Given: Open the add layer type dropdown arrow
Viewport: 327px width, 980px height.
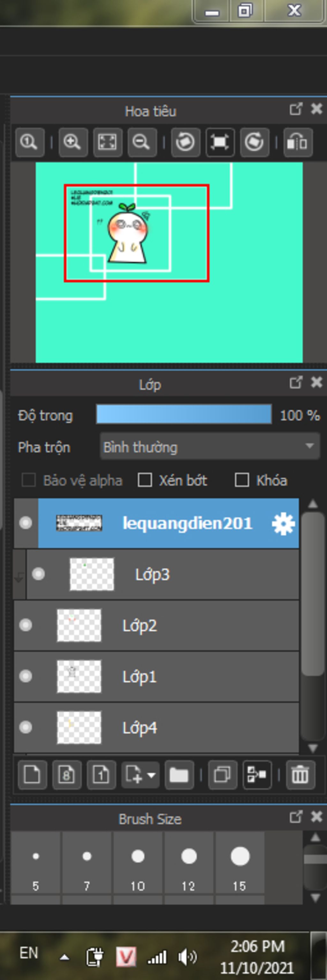Looking at the screenshot, I should click(x=151, y=775).
